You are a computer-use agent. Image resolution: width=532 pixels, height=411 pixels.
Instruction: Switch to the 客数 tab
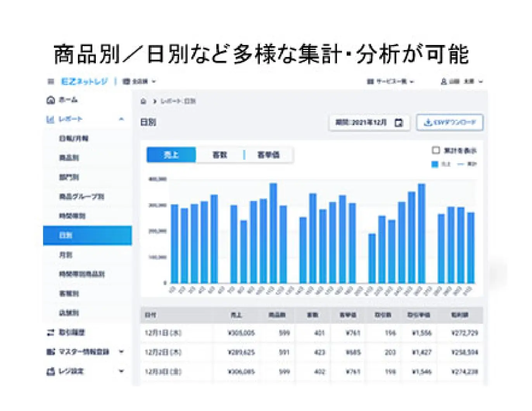220,155
